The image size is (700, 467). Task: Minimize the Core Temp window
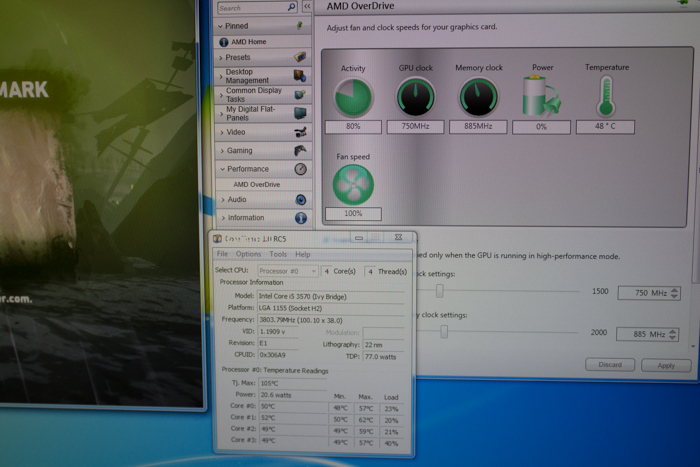(359, 238)
